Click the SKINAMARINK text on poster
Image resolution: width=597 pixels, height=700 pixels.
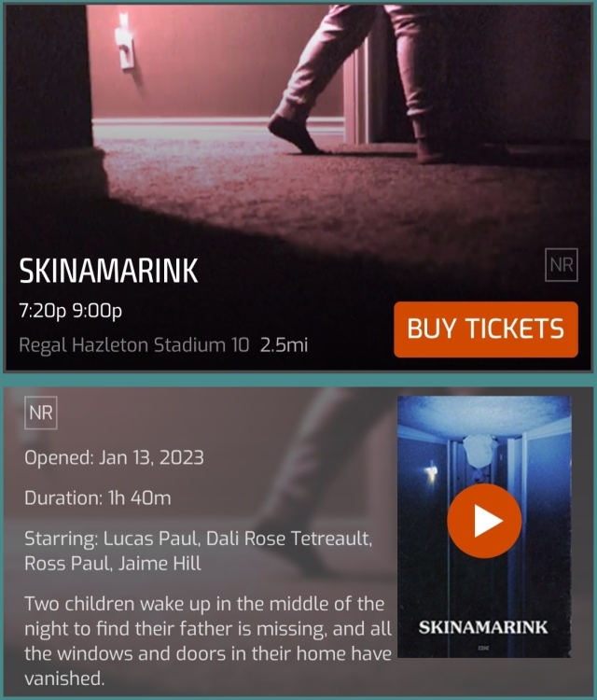point(483,627)
